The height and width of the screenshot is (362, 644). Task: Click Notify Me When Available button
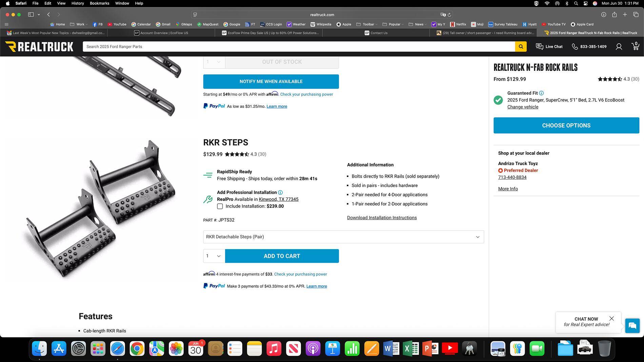(271, 82)
